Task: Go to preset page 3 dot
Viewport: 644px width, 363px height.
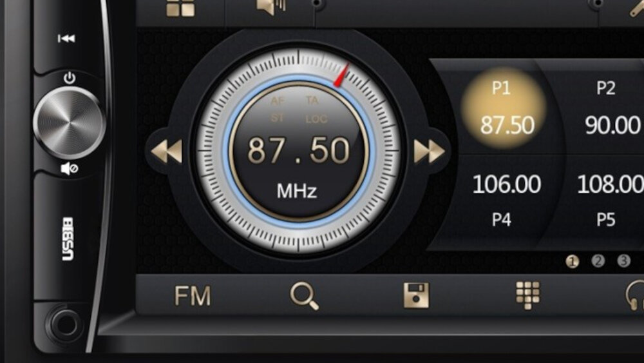Action: pos(624,260)
